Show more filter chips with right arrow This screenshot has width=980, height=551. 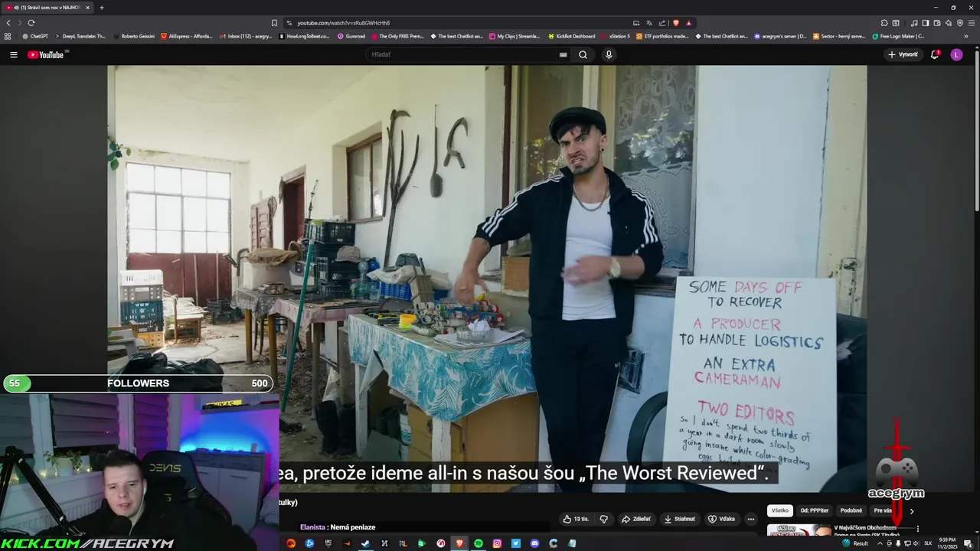[x=911, y=510]
